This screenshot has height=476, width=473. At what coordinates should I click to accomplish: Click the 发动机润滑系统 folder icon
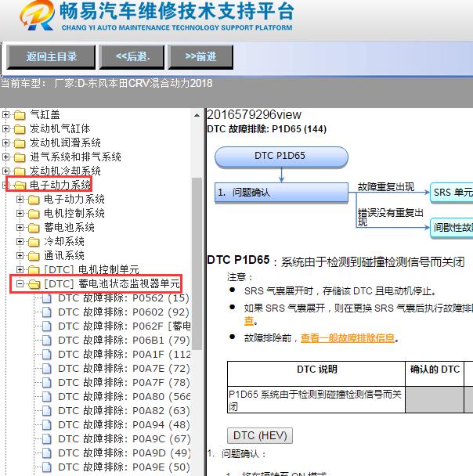click(x=20, y=143)
